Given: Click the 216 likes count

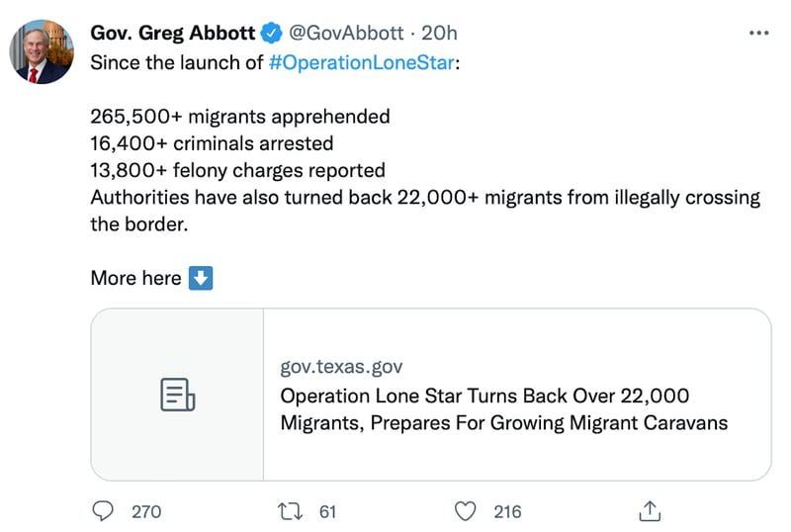Looking at the screenshot, I should [x=507, y=511].
